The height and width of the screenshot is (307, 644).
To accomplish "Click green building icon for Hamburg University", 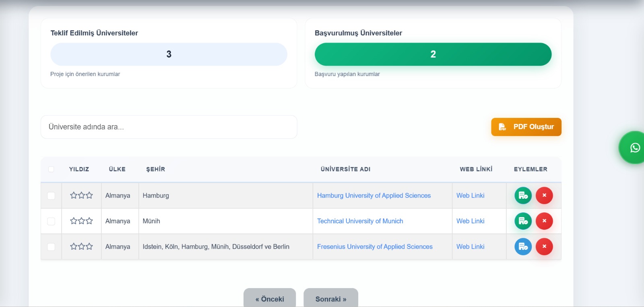I will coord(523,196).
